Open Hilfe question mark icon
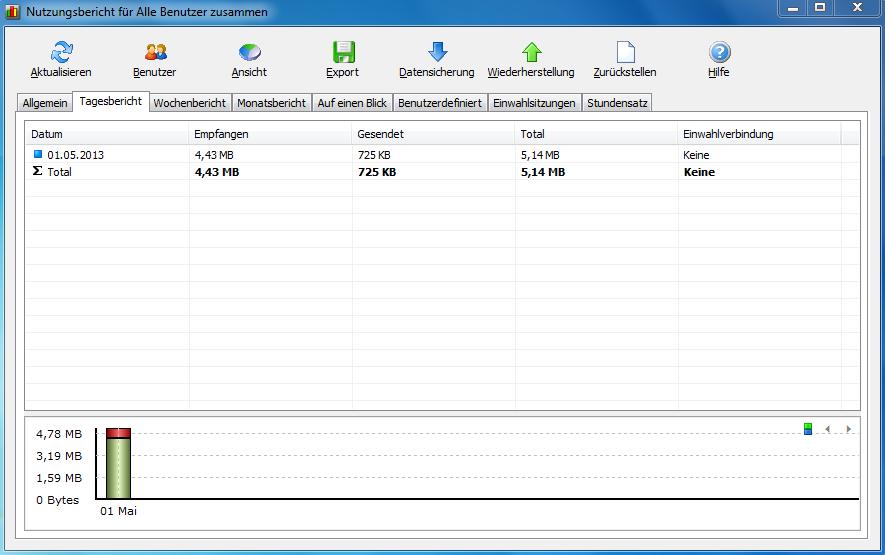The image size is (885, 555). click(719, 52)
